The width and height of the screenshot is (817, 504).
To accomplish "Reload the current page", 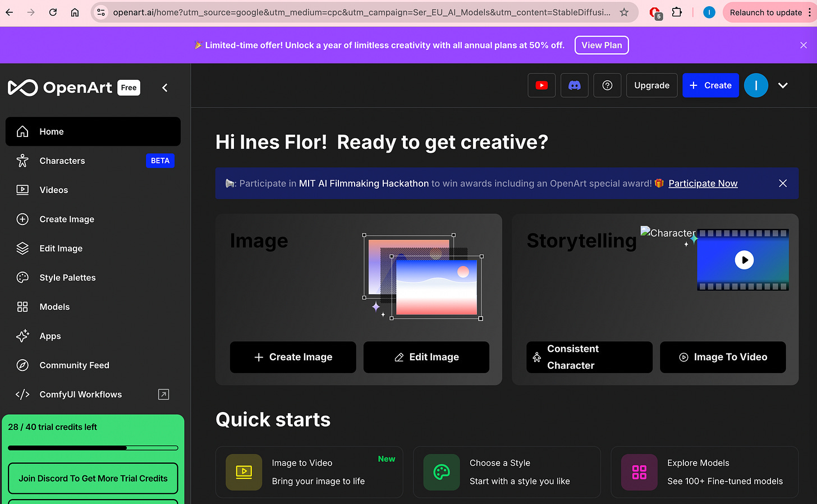I will [53, 12].
